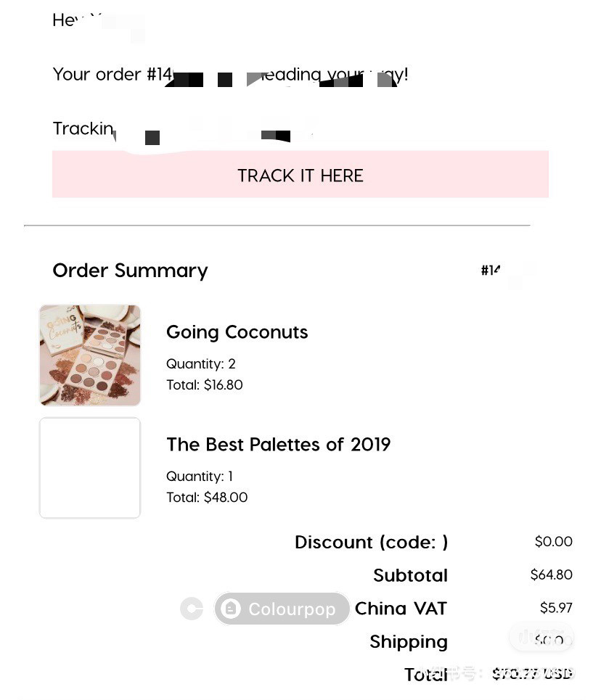This screenshot has height=700, width=601.
Task: Click the tracking number line
Action: [183, 129]
